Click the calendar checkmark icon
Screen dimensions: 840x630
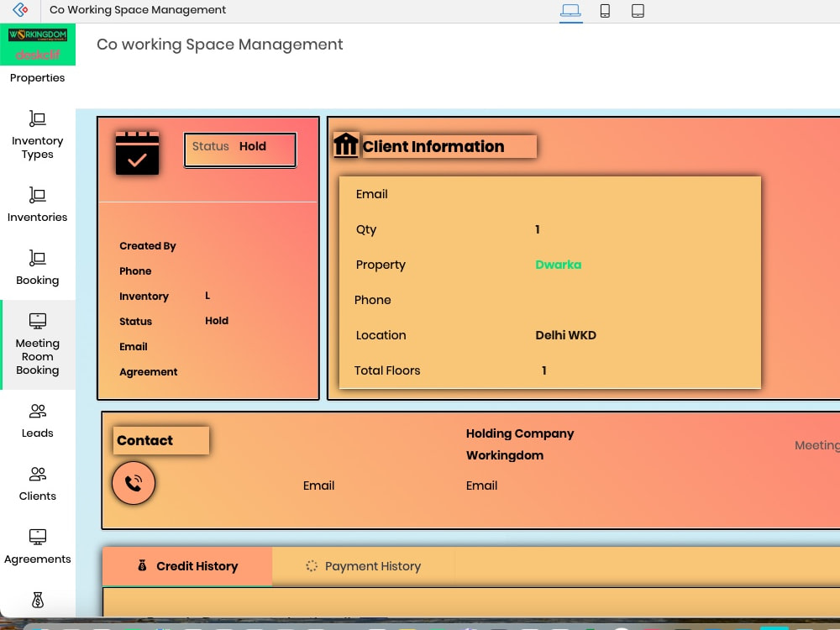tap(137, 153)
